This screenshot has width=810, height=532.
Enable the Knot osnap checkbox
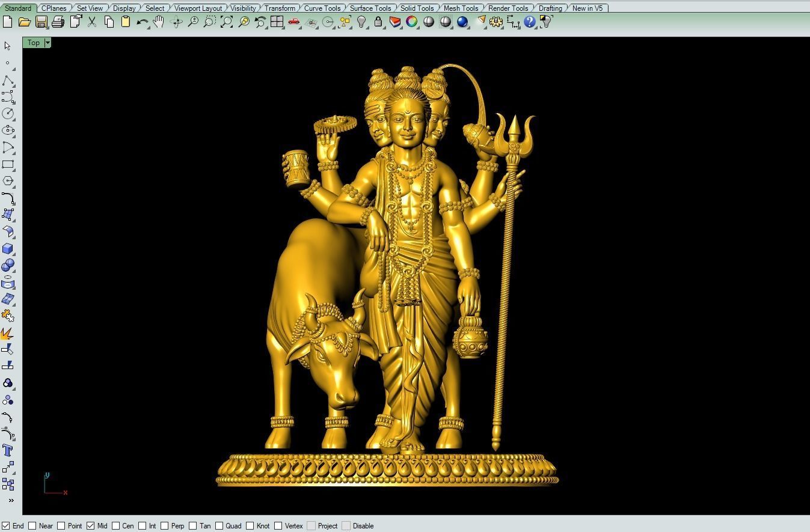(x=250, y=525)
